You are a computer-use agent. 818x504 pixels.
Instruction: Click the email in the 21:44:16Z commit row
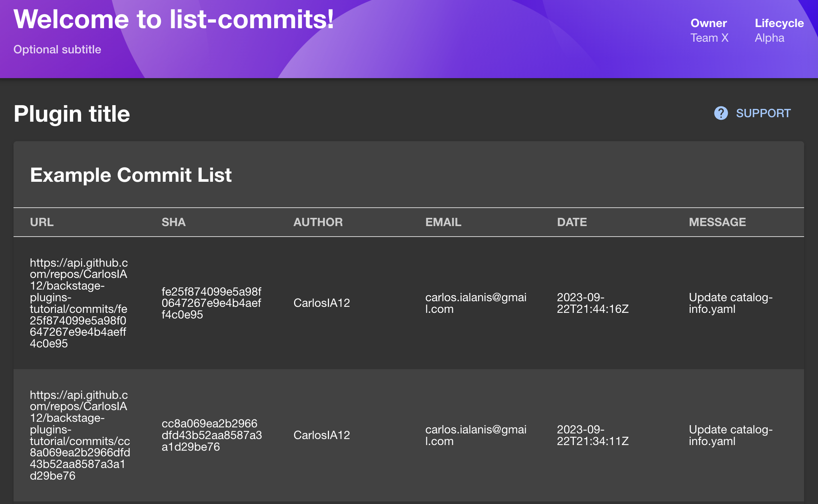click(x=475, y=303)
